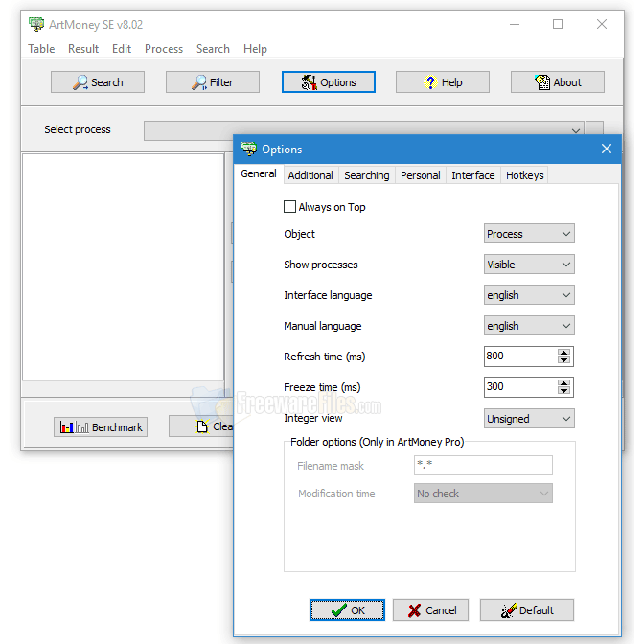
Task: Switch to the Searching tab
Action: click(367, 175)
